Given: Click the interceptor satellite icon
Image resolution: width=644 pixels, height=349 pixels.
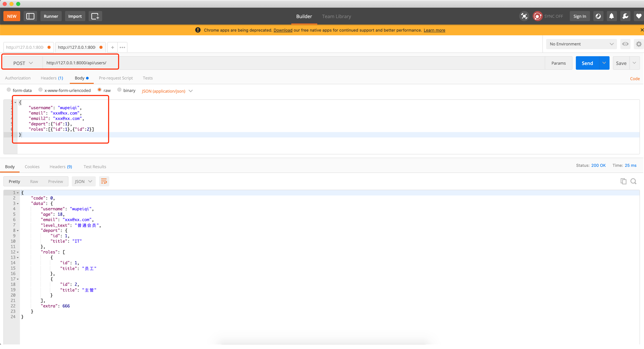Looking at the screenshot, I should [x=524, y=16].
